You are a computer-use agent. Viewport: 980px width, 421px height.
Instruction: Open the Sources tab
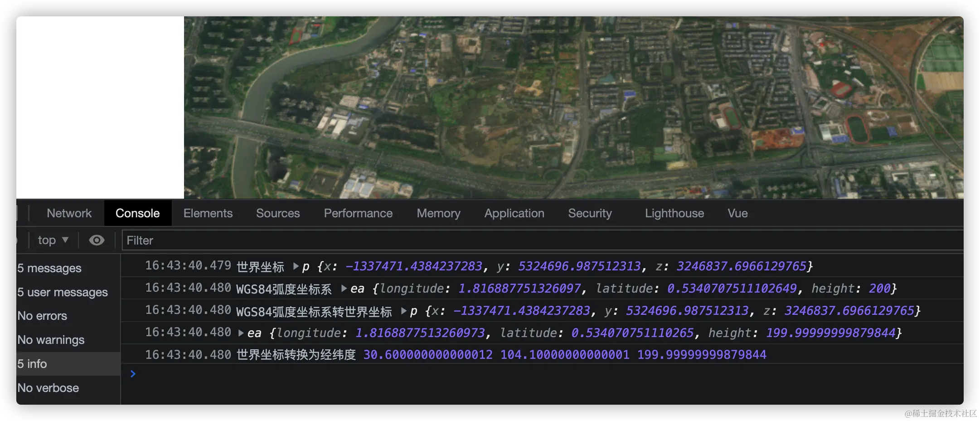pyautogui.click(x=278, y=213)
